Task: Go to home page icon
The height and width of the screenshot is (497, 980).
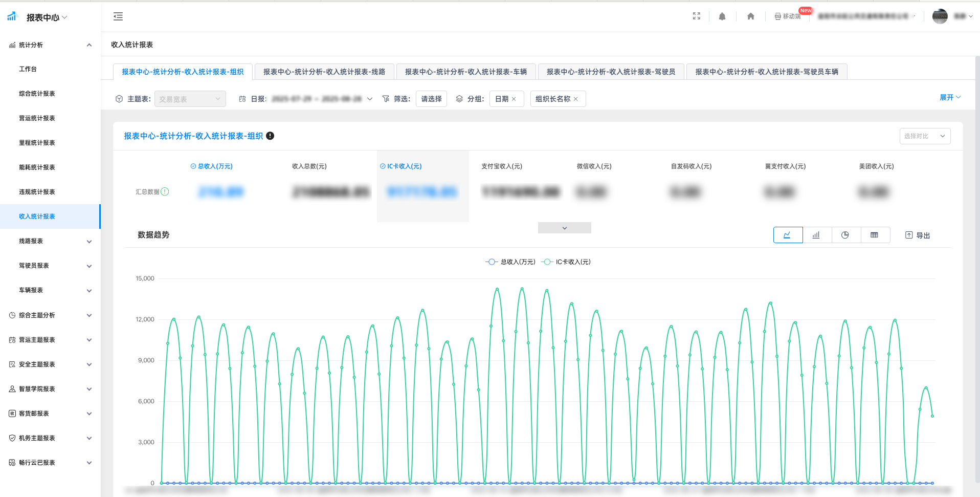Action: [750, 16]
